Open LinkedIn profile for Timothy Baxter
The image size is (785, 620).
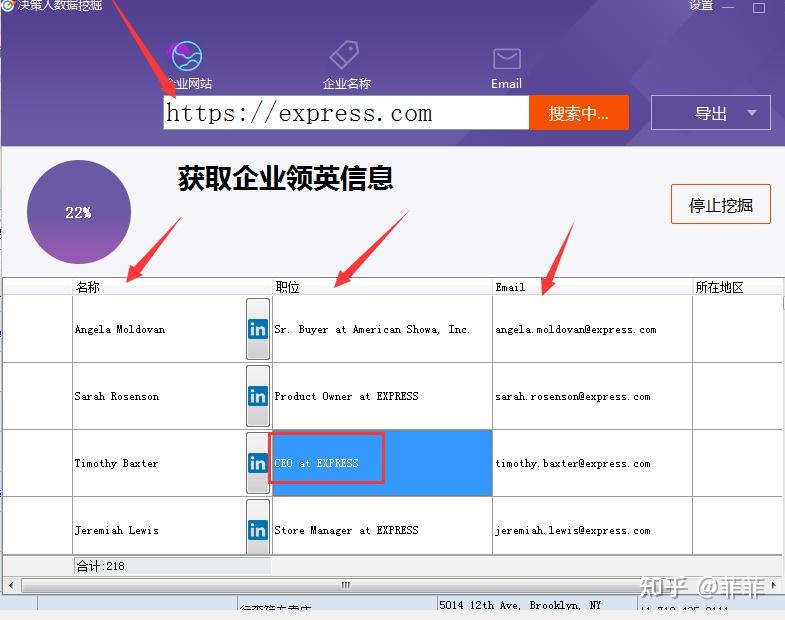[x=258, y=463]
